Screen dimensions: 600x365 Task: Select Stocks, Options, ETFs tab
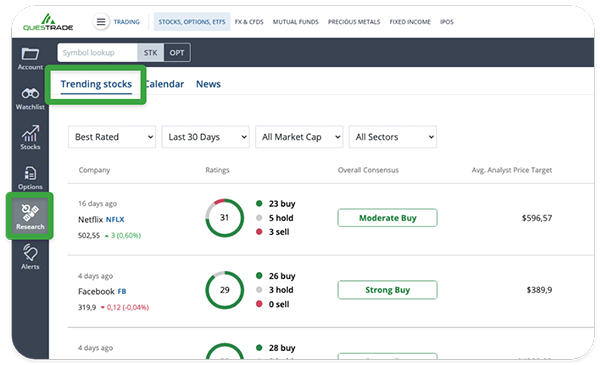coord(192,22)
